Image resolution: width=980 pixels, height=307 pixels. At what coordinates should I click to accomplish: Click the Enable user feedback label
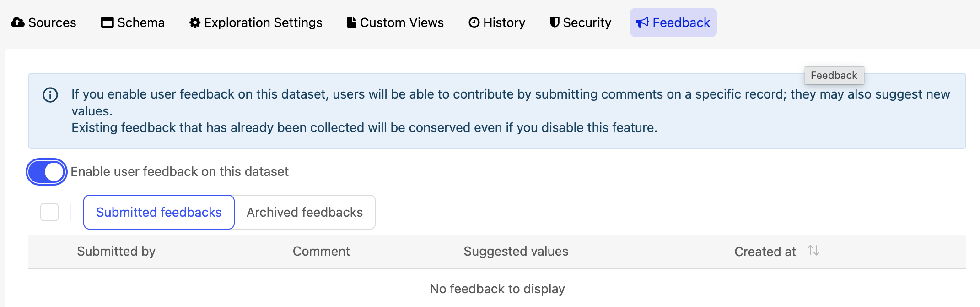tap(179, 171)
